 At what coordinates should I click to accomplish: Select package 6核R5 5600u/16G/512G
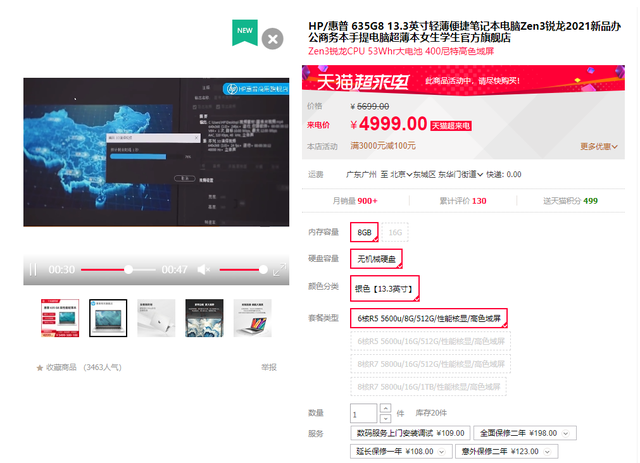click(x=431, y=341)
